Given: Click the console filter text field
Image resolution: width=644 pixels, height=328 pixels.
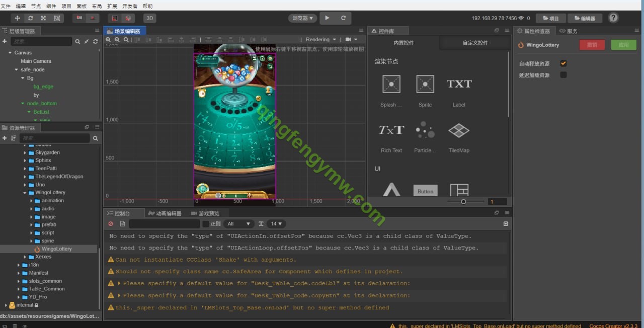Looking at the screenshot, I should point(165,224).
